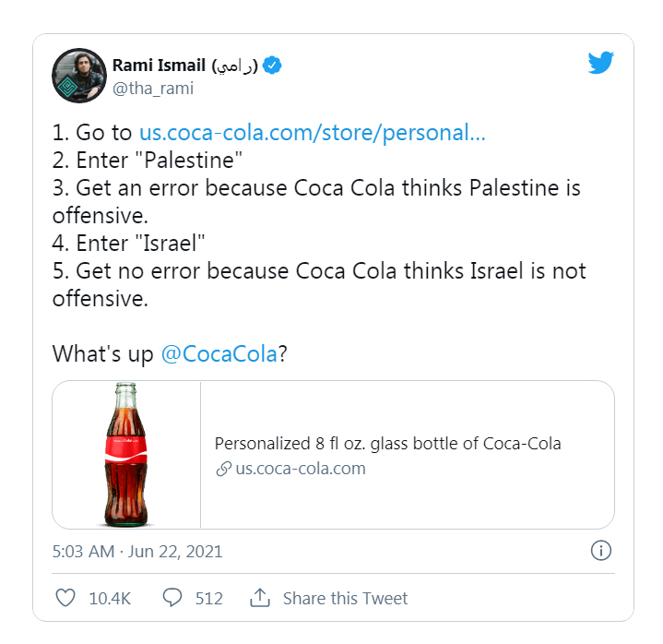The image size is (663, 644).
Task: Click the chain link icon in the card
Action: 222,469
